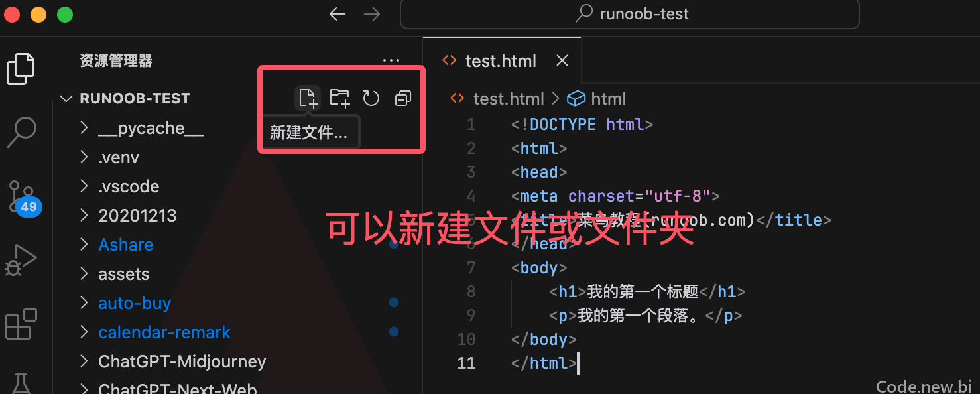Image resolution: width=980 pixels, height=394 pixels.
Task: Collapse all folders in explorer
Action: point(402,98)
